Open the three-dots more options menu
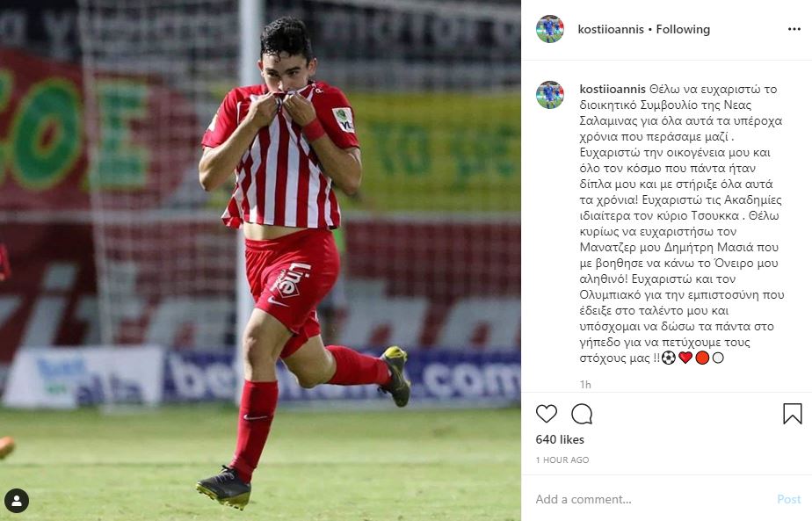 coord(794,29)
